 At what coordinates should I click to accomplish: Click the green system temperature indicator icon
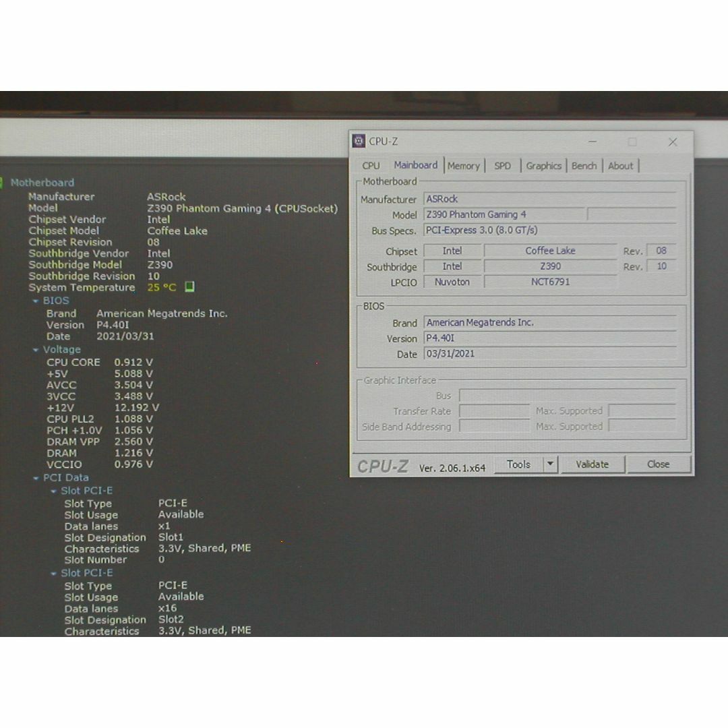click(189, 287)
